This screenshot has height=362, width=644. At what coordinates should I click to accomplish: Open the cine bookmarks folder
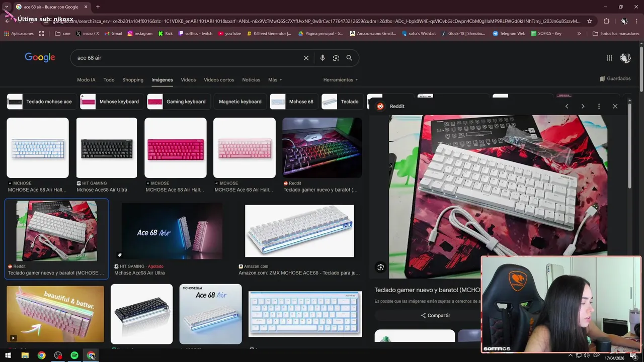pos(63,34)
